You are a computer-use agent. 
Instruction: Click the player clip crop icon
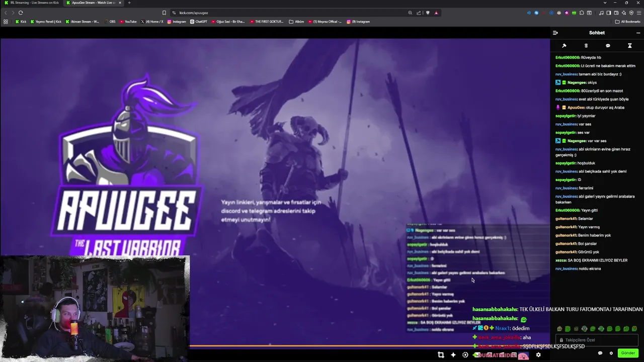441,355
